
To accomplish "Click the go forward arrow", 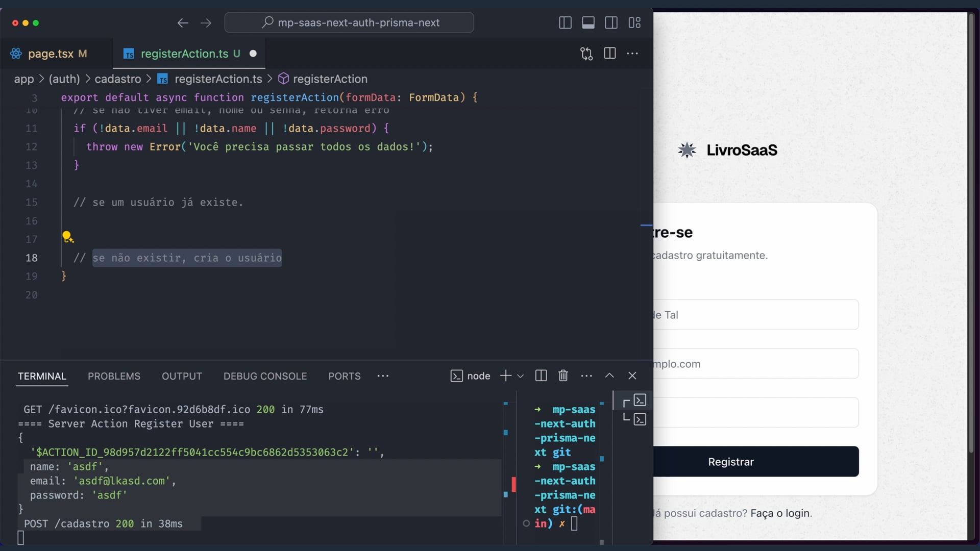I will (206, 22).
